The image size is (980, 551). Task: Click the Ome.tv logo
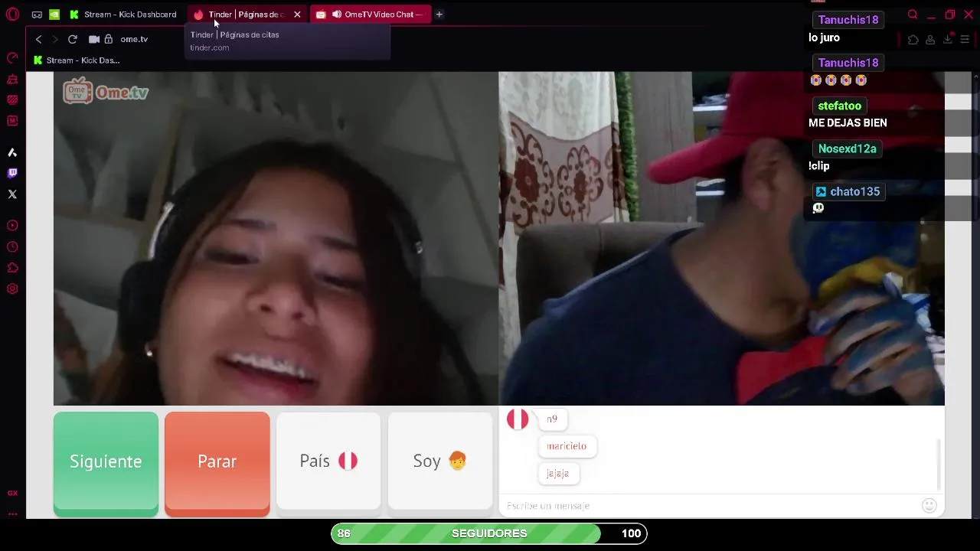(106, 91)
